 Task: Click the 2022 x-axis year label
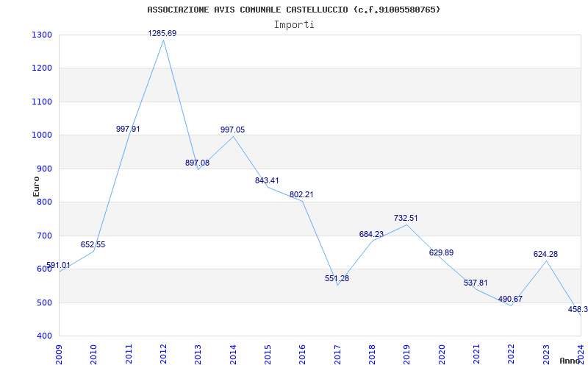(x=511, y=355)
